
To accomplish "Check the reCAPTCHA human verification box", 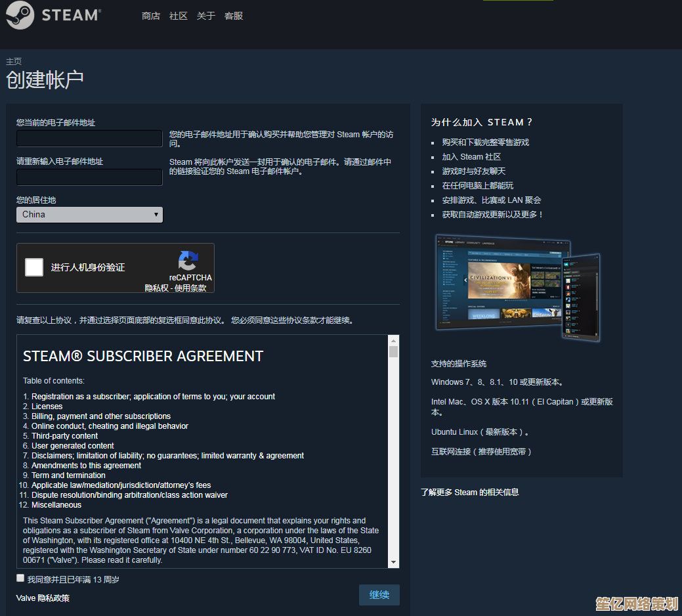I will 34,267.
